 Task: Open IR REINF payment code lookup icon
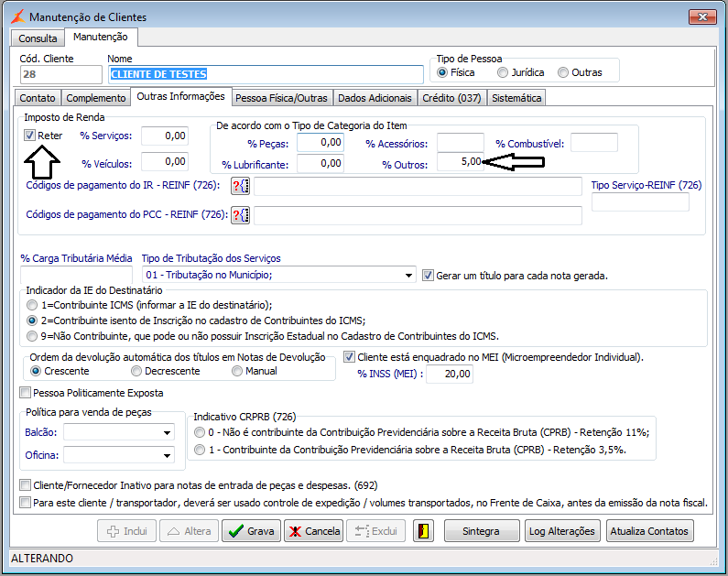240,186
